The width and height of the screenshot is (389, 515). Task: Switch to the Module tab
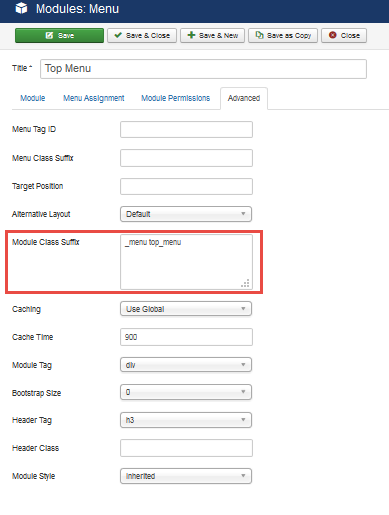[33, 98]
